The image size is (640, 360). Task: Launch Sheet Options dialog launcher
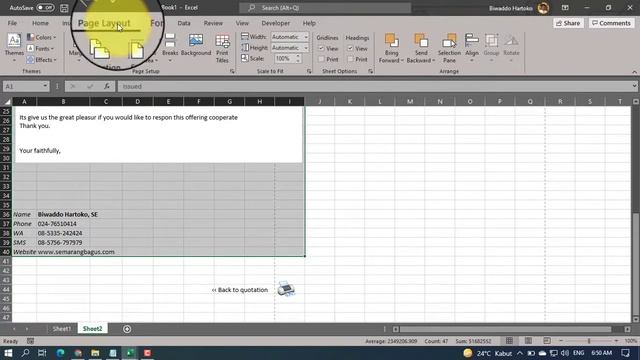tap(371, 71)
